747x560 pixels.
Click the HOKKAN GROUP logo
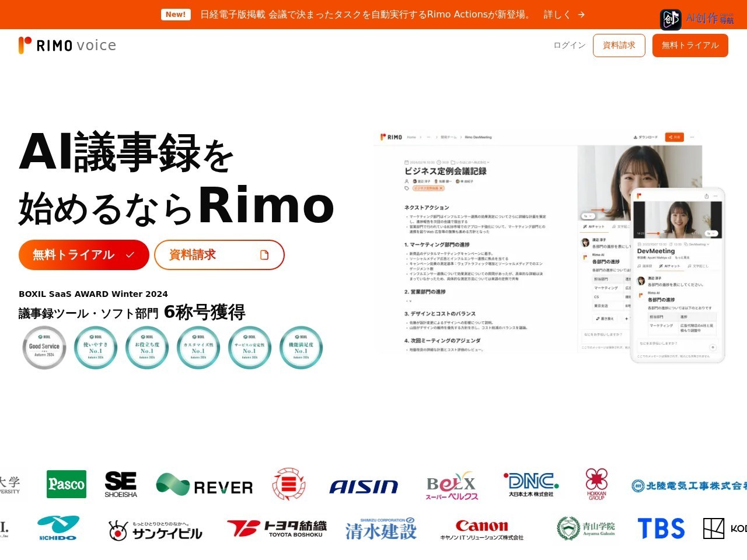tap(596, 484)
